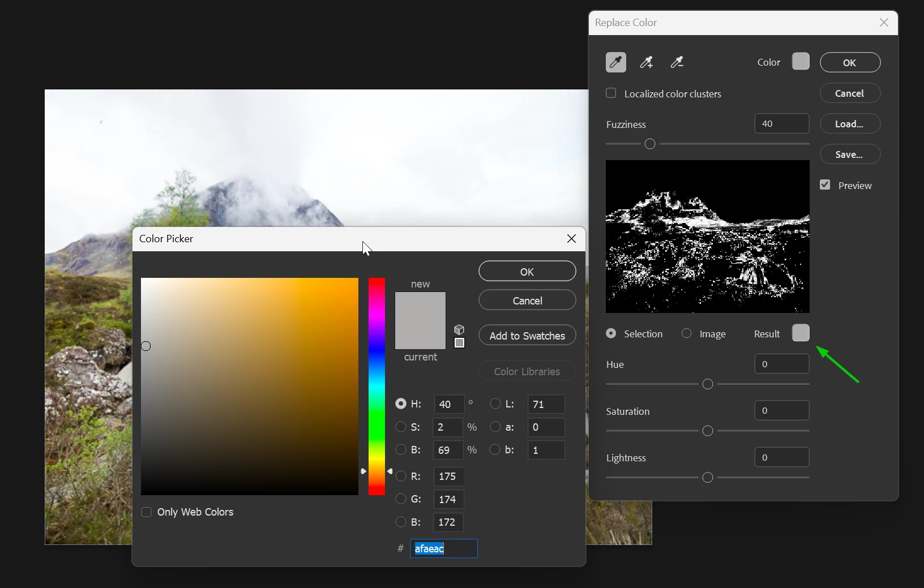Click the Saturation slider handle
This screenshot has height=588, width=924.
click(707, 431)
